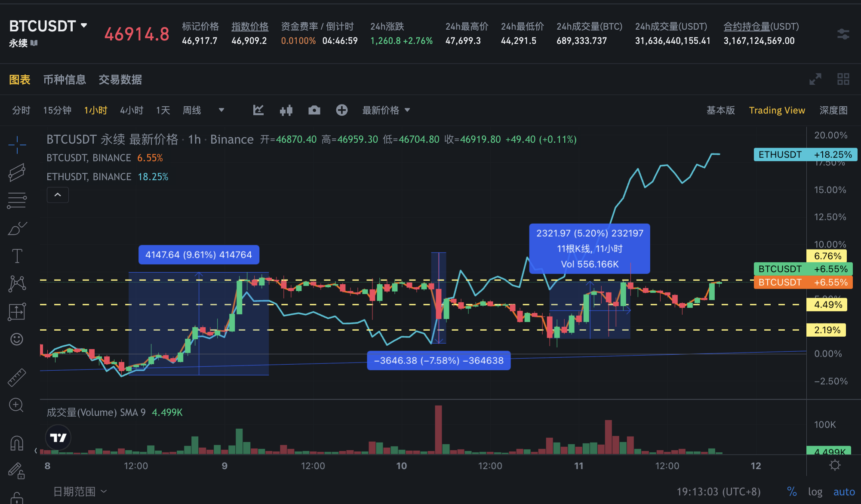The height and width of the screenshot is (504, 861).
Task: Collapse the indicator legend chevron
Action: [x=58, y=195]
